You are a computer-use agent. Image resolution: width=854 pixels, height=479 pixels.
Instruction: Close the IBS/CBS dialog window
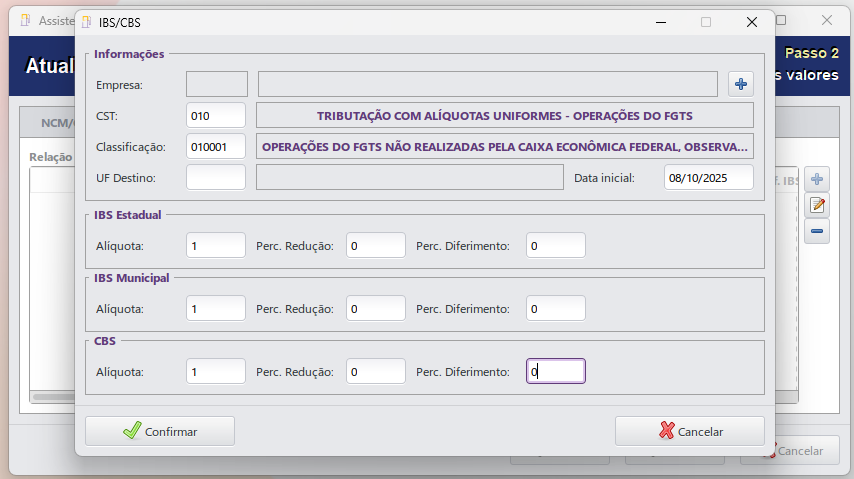[x=752, y=21]
